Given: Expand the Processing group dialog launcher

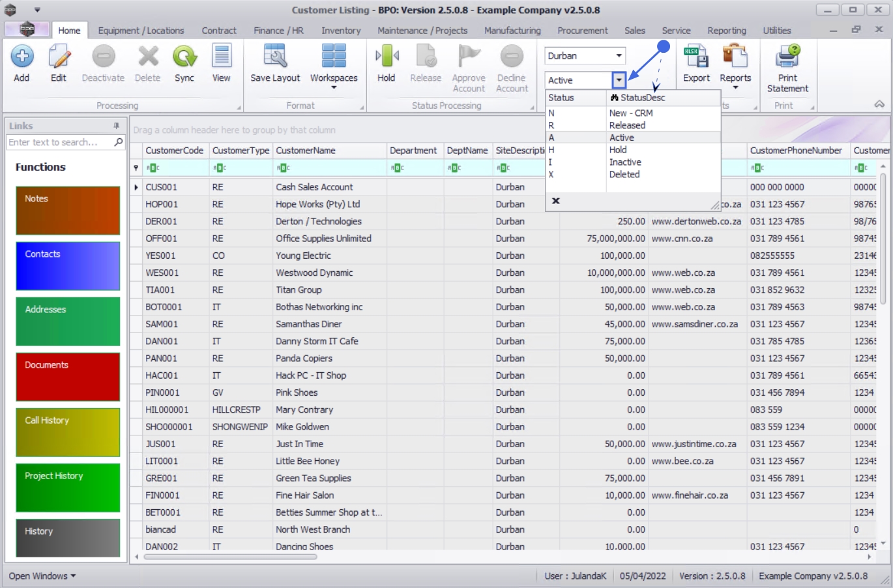Looking at the screenshot, I should coord(239,107).
